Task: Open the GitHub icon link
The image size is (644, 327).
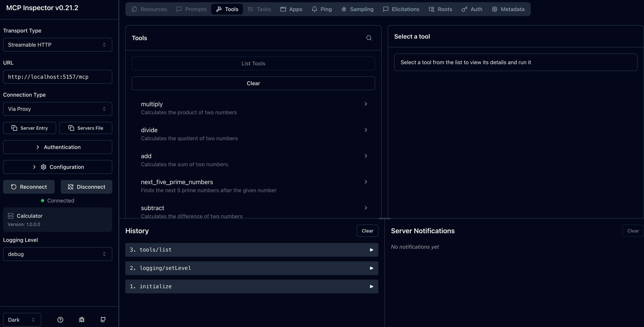Action: [x=103, y=320]
